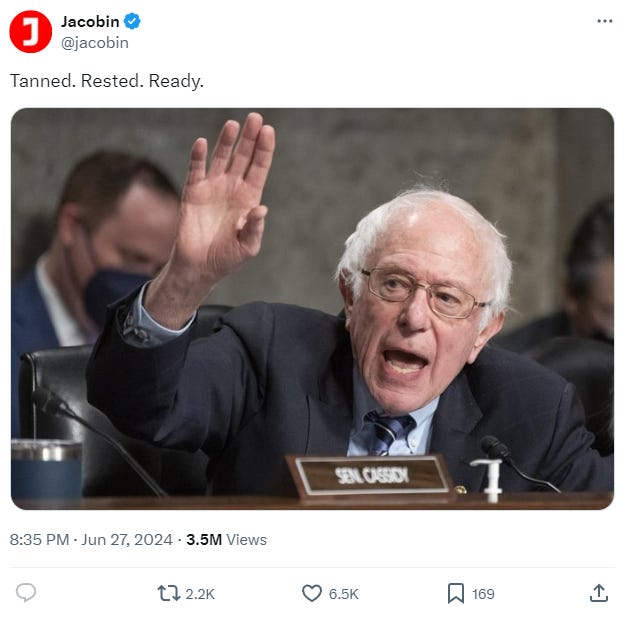Click the blue verified checkmark badge
The image size is (630, 620).
point(132,21)
